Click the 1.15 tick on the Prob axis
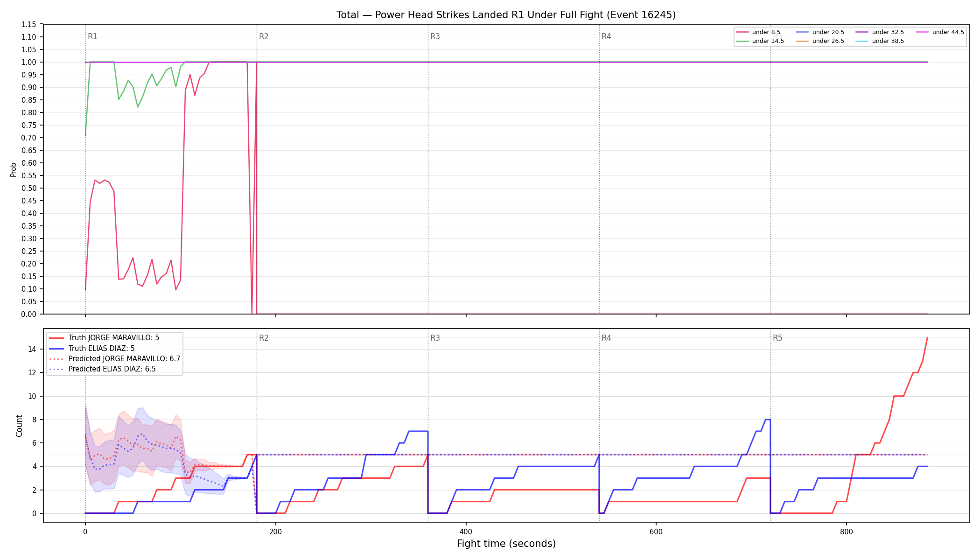980x560 pixels. tap(29, 24)
